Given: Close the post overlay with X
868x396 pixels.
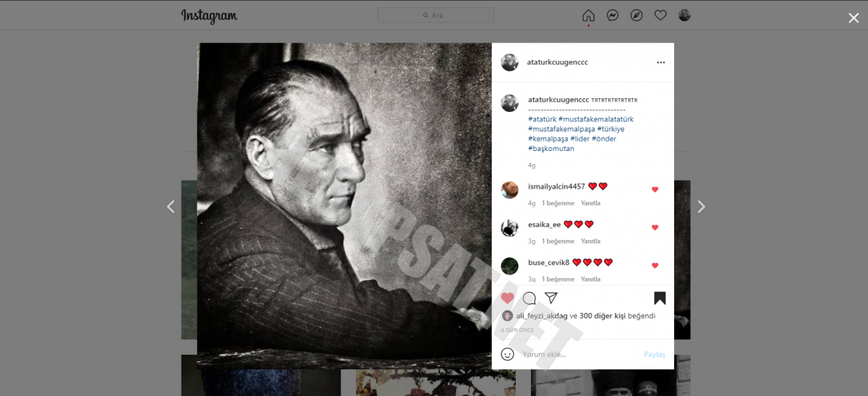Looking at the screenshot, I should pyautogui.click(x=854, y=18).
